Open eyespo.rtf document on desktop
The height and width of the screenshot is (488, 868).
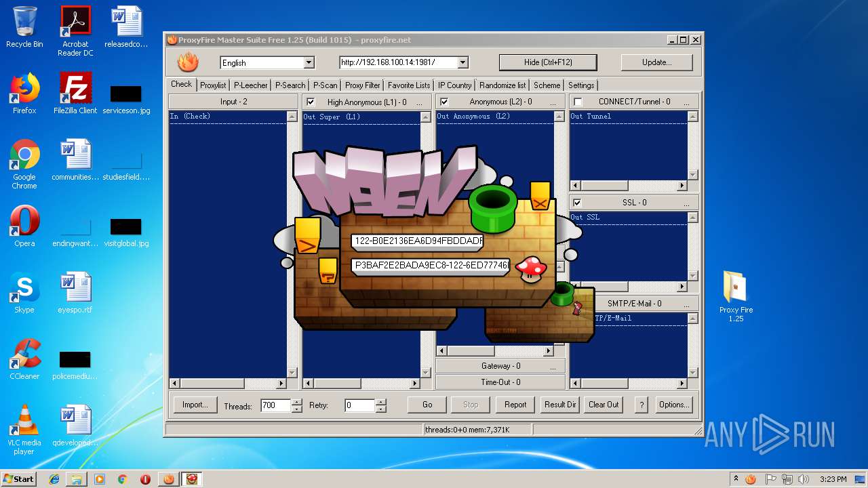(x=75, y=293)
